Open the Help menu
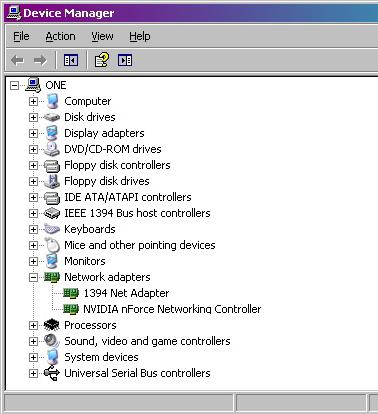 (x=140, y=36)
